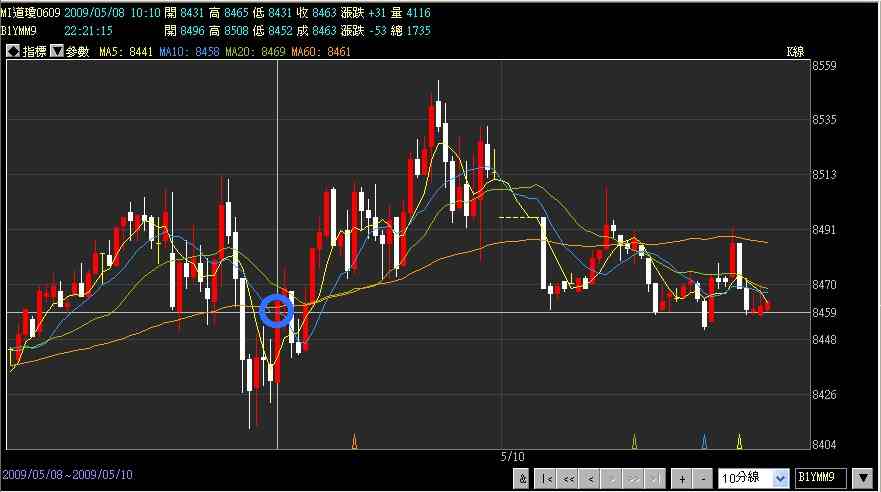This screenshot has width=881, height=492.
Task: Click the 8426 price axis label
Action: pos(824,395)
